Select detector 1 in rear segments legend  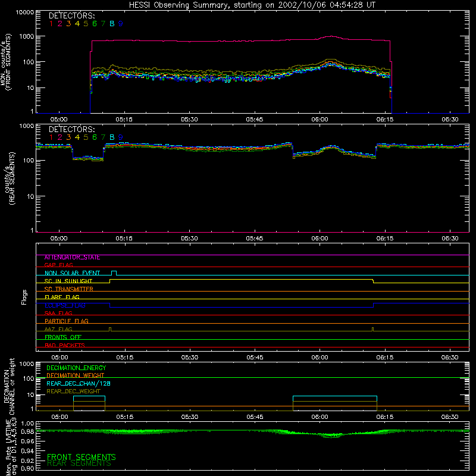tap(51, 137)
